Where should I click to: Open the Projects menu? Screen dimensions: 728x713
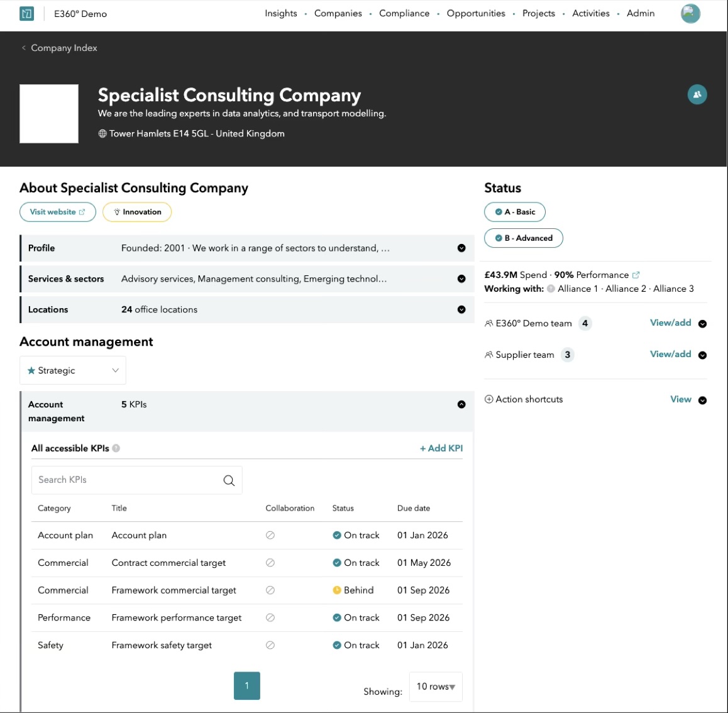539,13
